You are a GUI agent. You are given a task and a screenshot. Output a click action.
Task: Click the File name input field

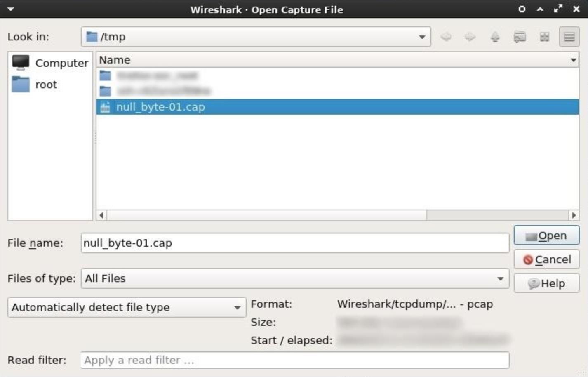click(295, 243)
